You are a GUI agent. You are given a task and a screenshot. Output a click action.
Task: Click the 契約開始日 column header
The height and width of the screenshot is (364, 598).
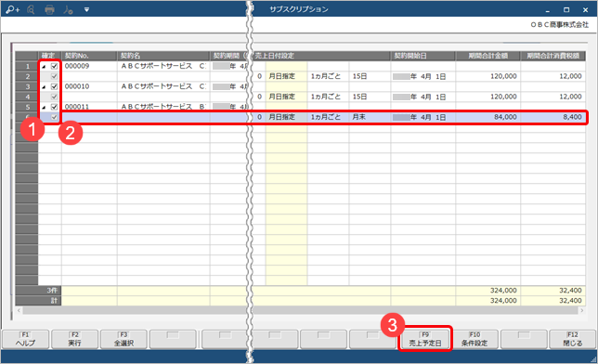point(422,56)
